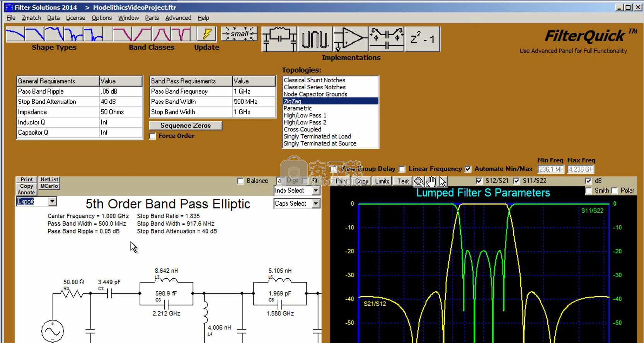Select the active op-amp implementation icon
This screenshot has height=343, width=644.
pyautogui.click(x=350, y=39)
